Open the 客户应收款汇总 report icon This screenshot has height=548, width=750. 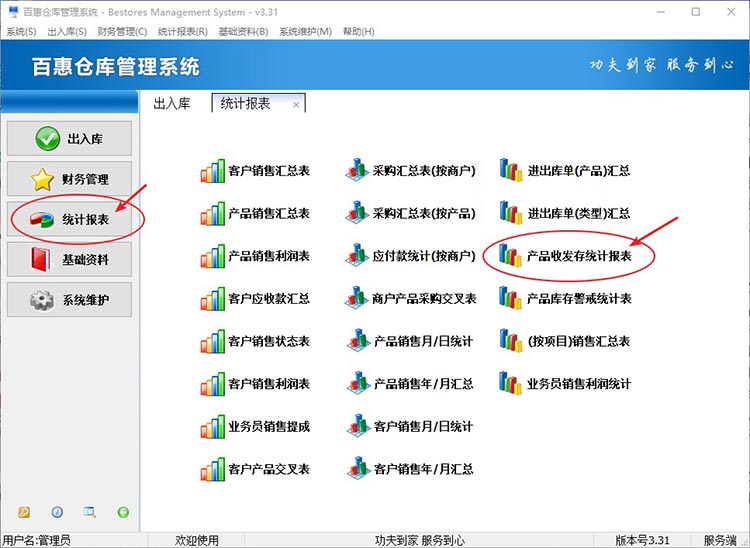point(212,299)
